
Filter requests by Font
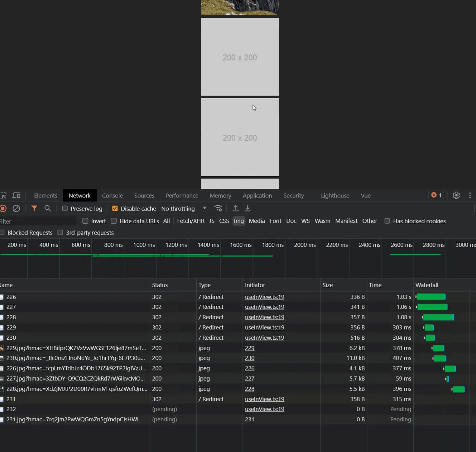coord(275,221)
